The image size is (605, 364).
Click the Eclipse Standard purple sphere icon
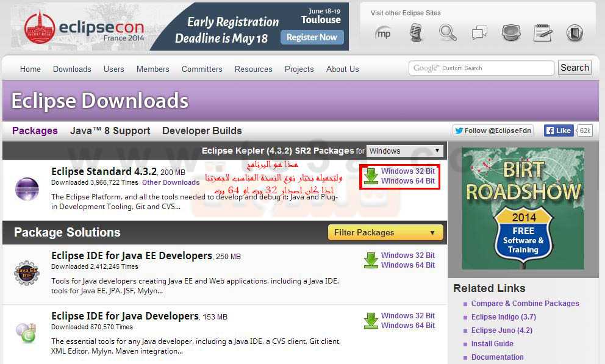(x=27, y=189)
